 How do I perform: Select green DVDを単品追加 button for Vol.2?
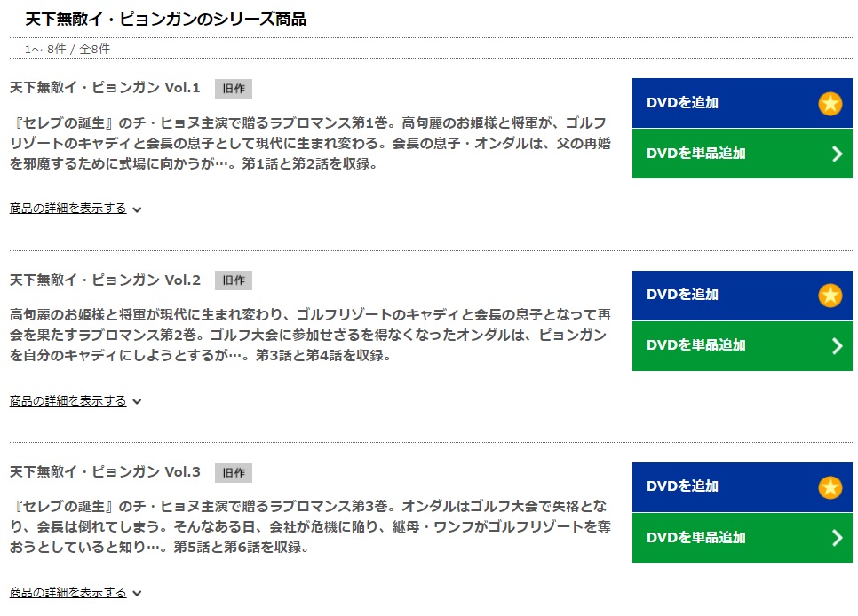(x=742, y=346)
